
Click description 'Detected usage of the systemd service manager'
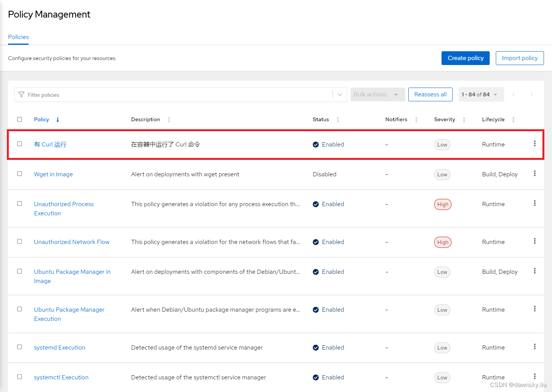tap(197, 348)
